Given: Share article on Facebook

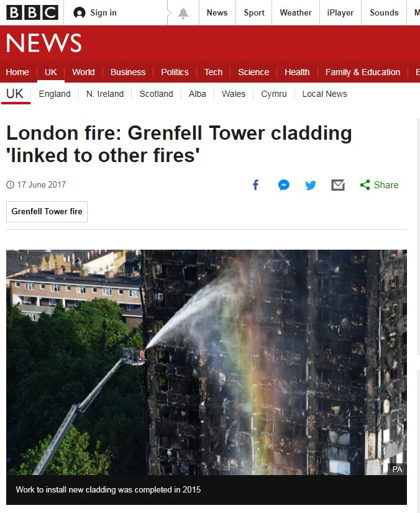Looking at the screenshot, I should (x=256, y=185).
